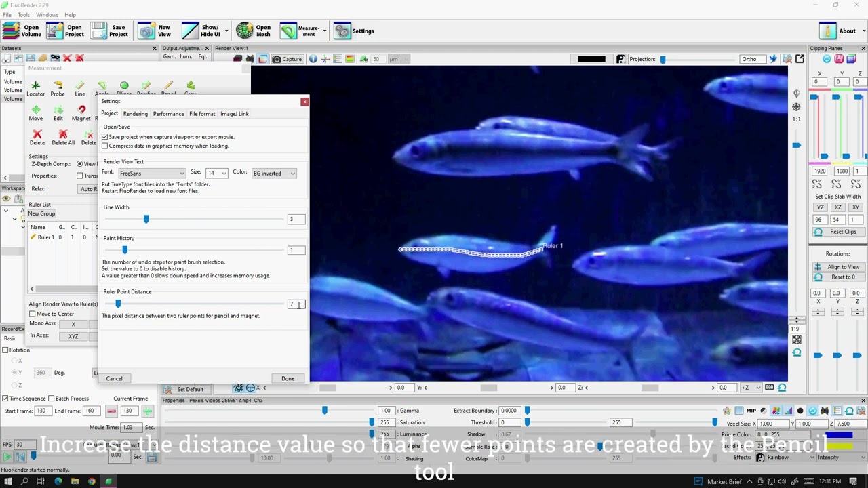868x488 pixels.
Task: Open the Ortho projection dropdown
Action: point(753,59)
